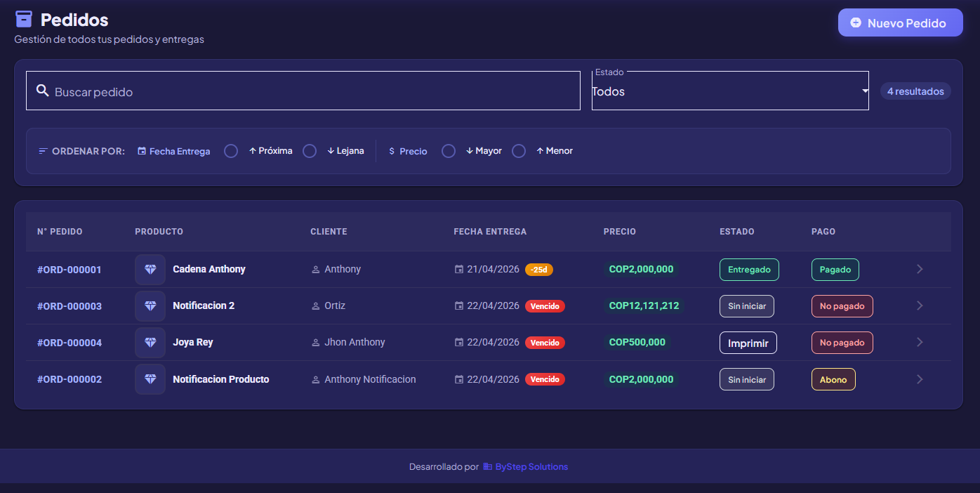Select the Lejana sort radio button
This screenshot has height=493, width=980.
310,151
